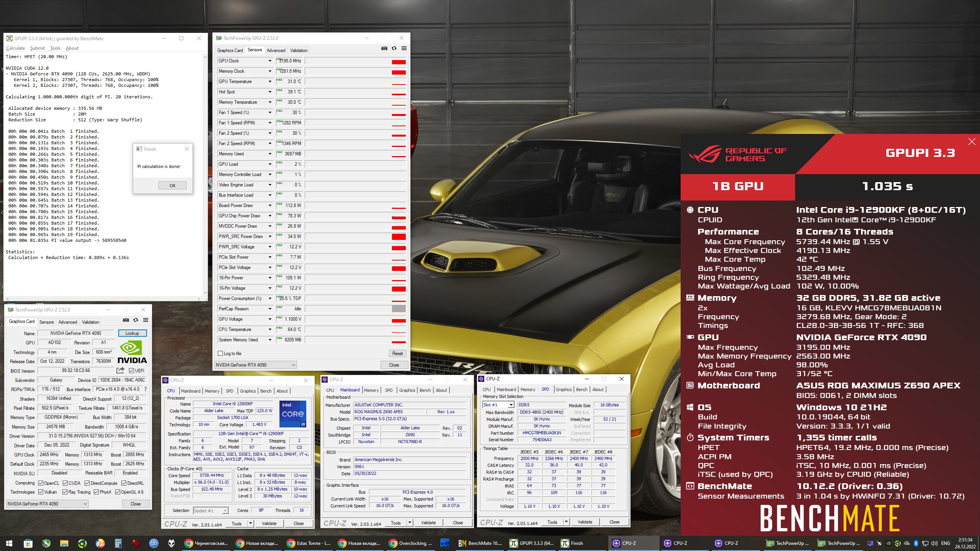Toggle the UEFI checkbox in GPU-Z
Screen dimensions: 980x551
point(131,370)
